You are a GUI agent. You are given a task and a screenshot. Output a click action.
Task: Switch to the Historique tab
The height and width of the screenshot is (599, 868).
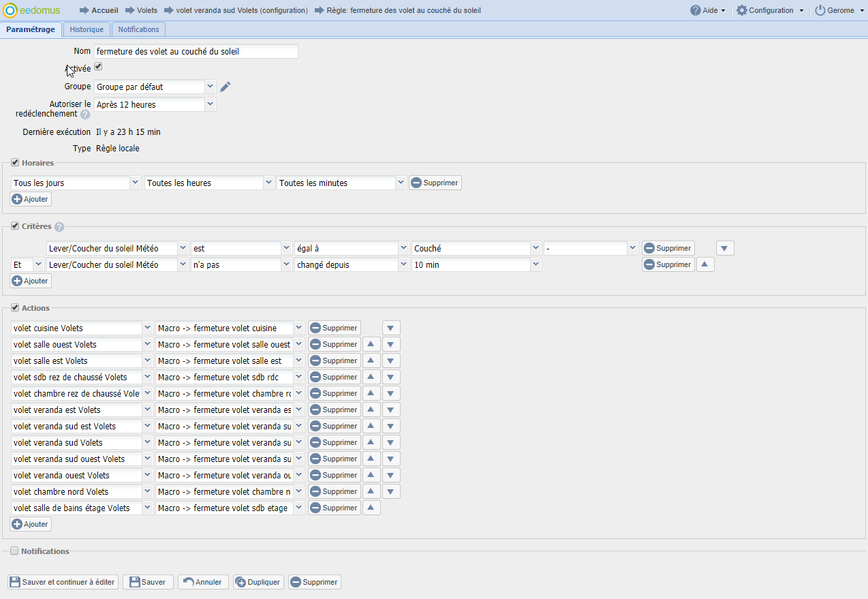pyautogui.click(x=87, y=29)
